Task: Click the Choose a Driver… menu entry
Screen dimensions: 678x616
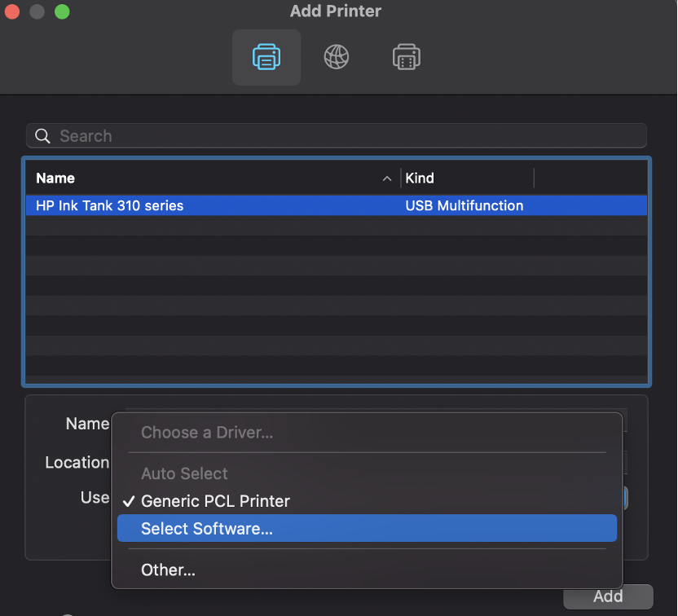Action: (x=207, y=433)
